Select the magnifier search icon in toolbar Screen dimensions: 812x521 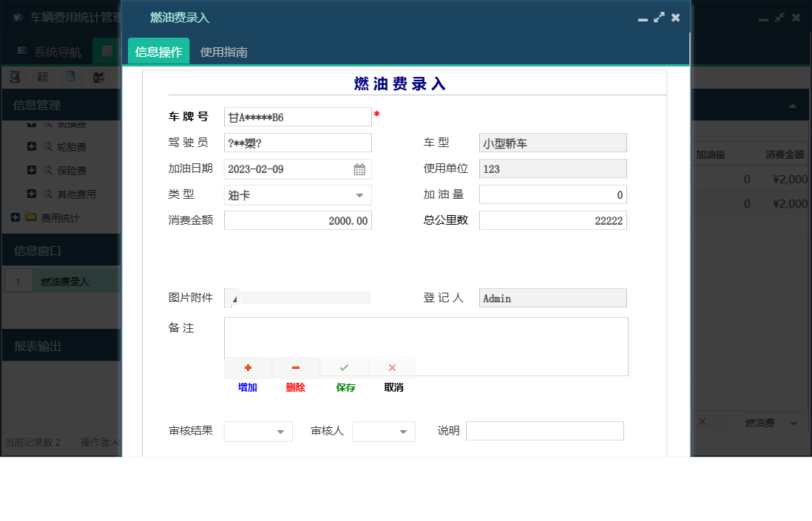coord(13,76)
